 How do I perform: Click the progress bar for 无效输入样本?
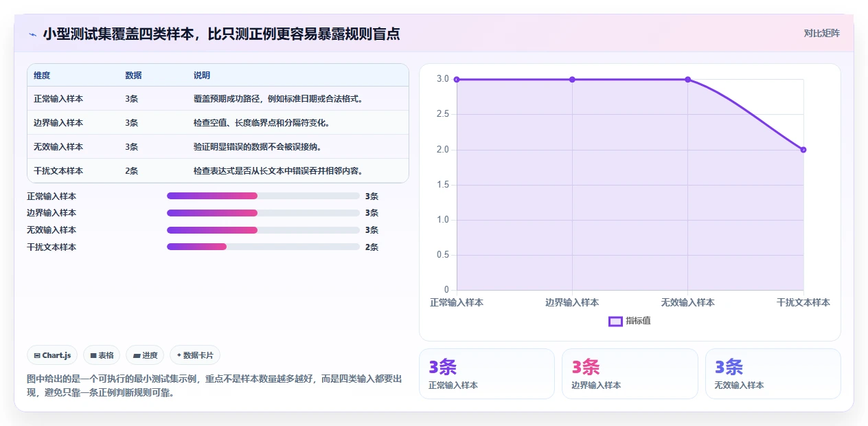[263, 230]
